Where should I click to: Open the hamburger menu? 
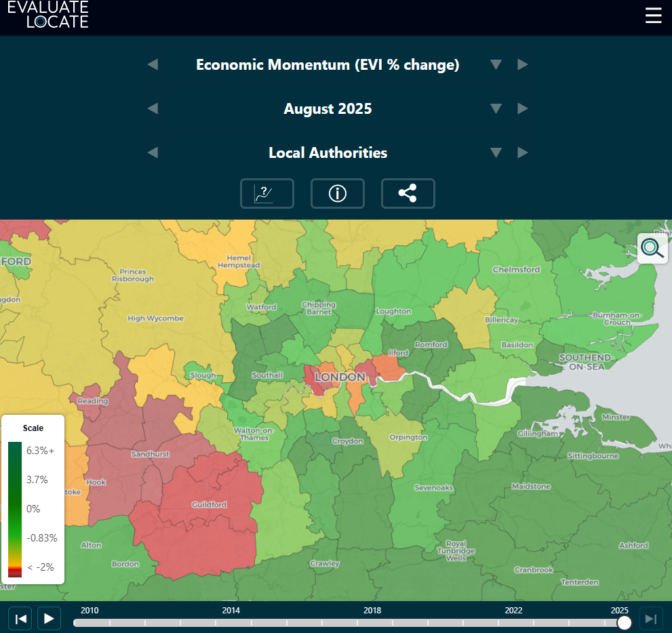653,16
